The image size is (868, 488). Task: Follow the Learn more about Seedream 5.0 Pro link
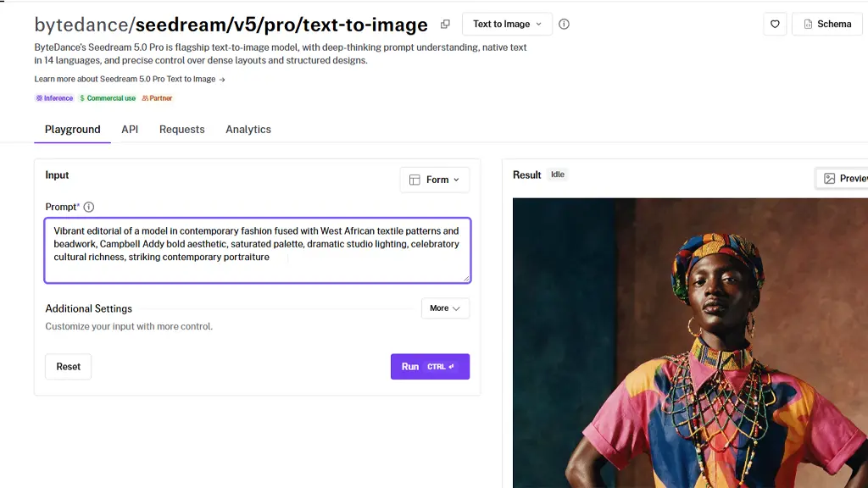pyautogui.click(x=130, y=79)
